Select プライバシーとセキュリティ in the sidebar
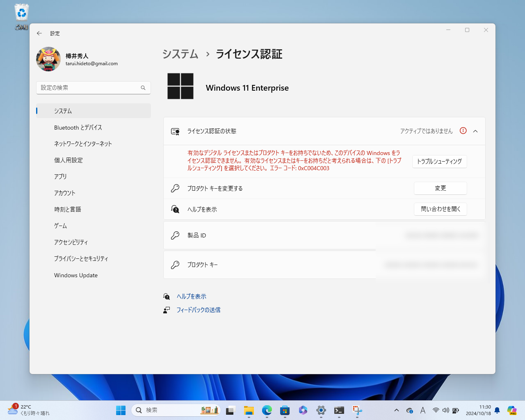 click(x=81, y=258)
